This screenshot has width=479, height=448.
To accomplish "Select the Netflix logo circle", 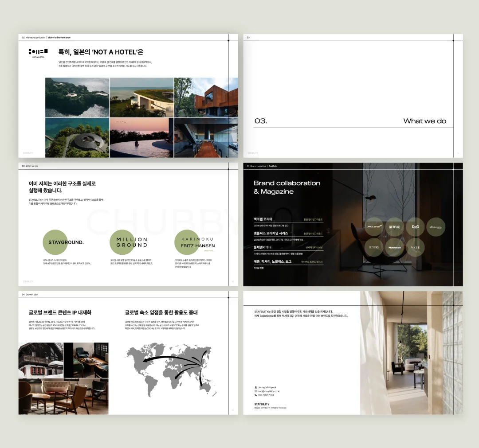I will 394,227.
